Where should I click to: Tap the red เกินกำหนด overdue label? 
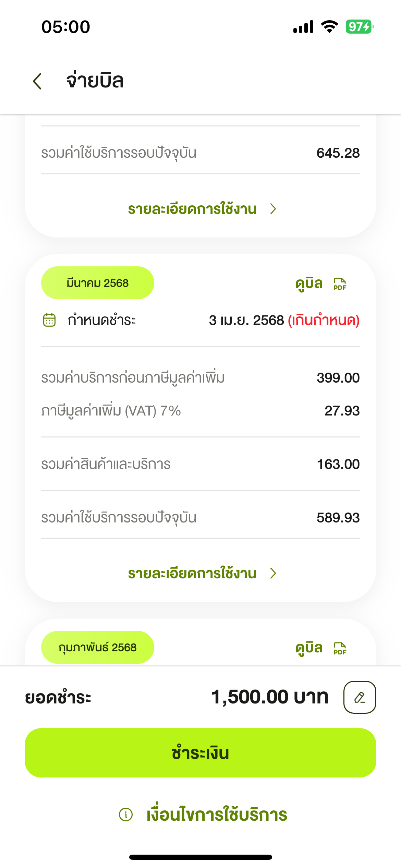pos(324,320)
